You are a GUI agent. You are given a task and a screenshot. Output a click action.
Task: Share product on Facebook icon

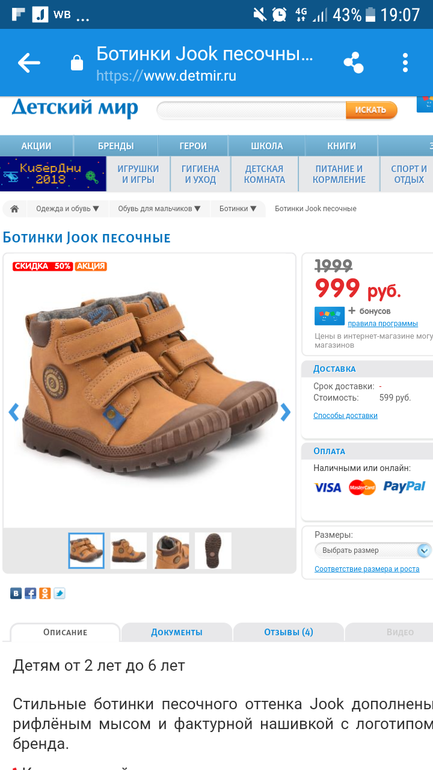30,593
